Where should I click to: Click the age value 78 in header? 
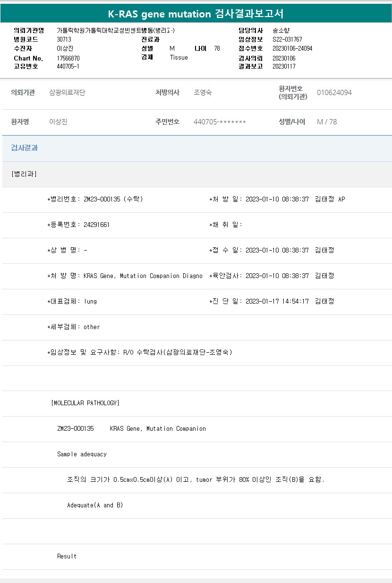(217, 48)
